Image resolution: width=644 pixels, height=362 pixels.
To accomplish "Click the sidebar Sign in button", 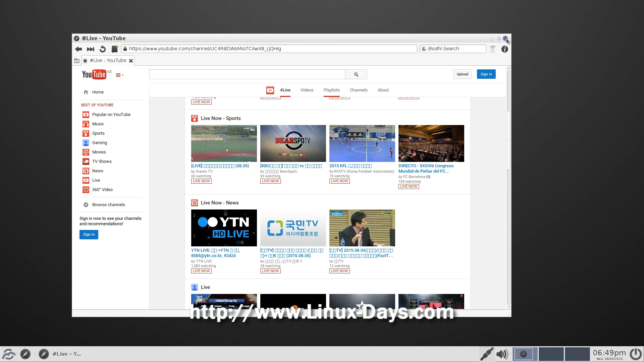I will (x=89, y=234).
